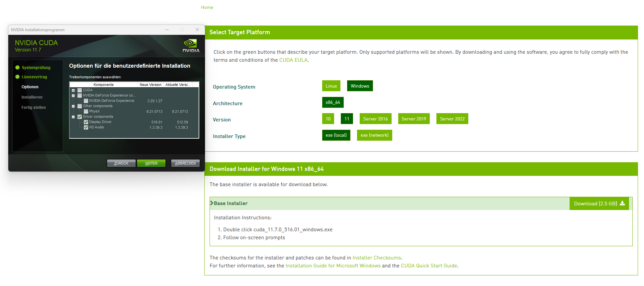Open the Installer Checksums link
Screen dimensions: 644x286
click(377, 258)
